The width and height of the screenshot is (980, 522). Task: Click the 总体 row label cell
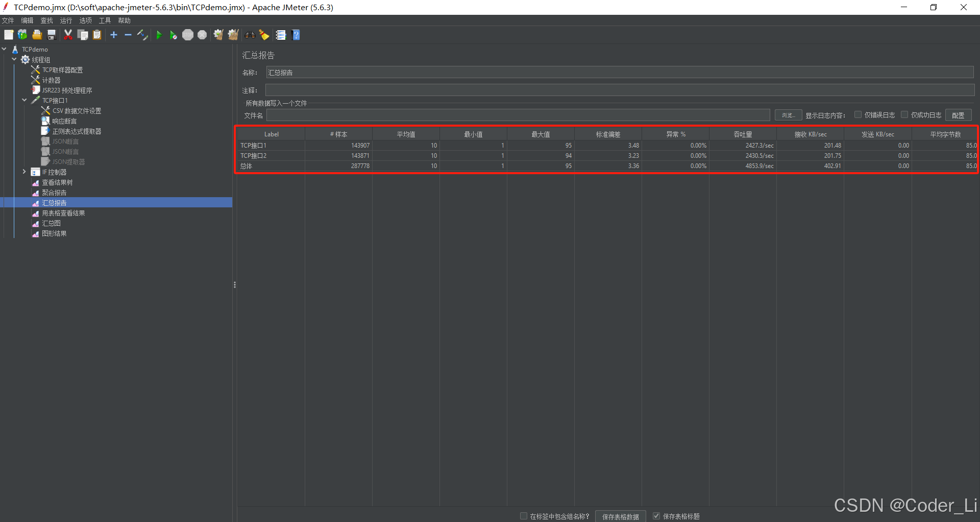[x=271, y=166]
